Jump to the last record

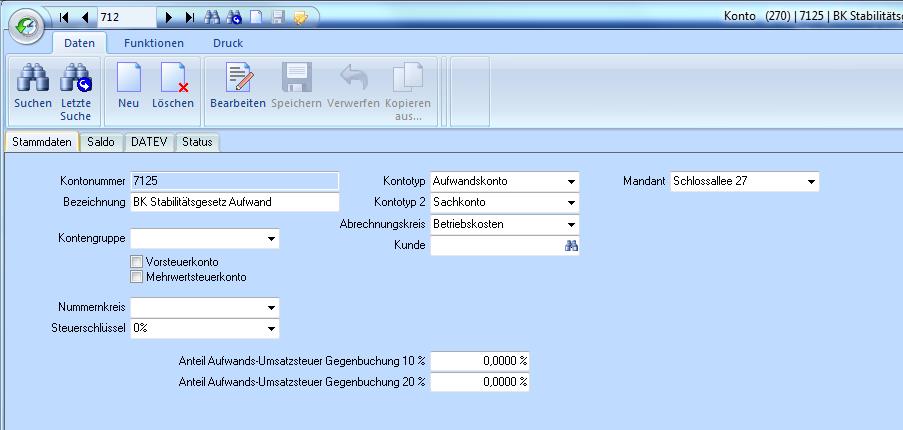pyautogui.click(x=189, y=17)
